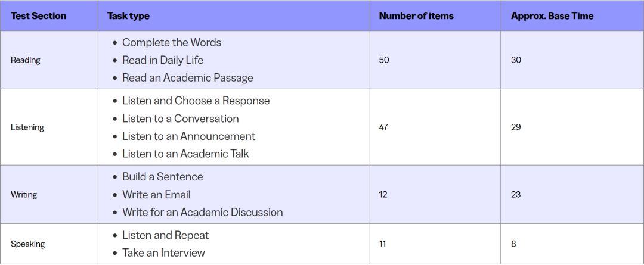Click the Write an Email task
Screen dimensions: 644x265
[x=156, y=195]
